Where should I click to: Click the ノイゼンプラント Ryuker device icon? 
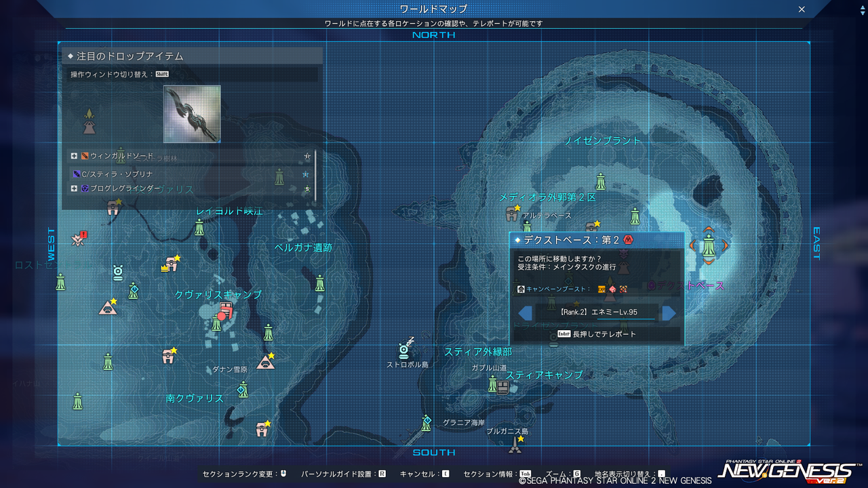(601, 181)
